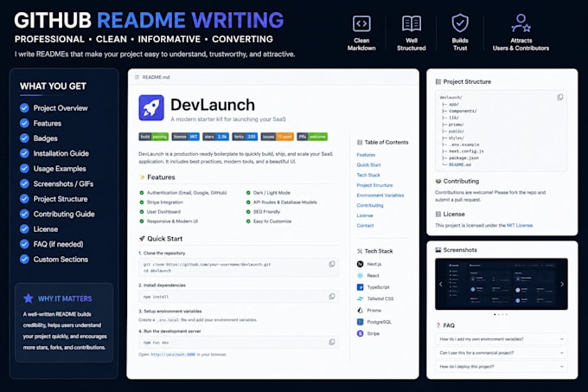Viewport: 588px width, 392px height.
Task: Select Environment Variables contents entry
Action: [380, 195]
